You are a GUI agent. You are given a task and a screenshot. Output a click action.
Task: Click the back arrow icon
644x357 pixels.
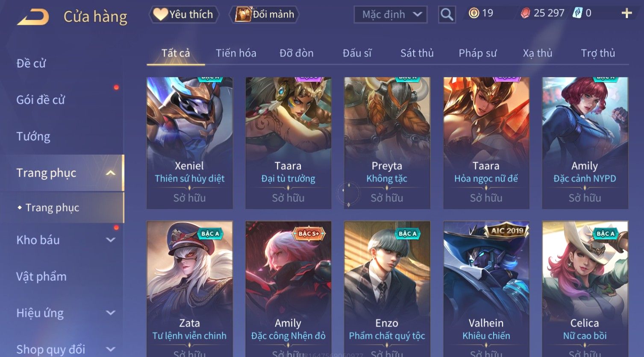33,17
